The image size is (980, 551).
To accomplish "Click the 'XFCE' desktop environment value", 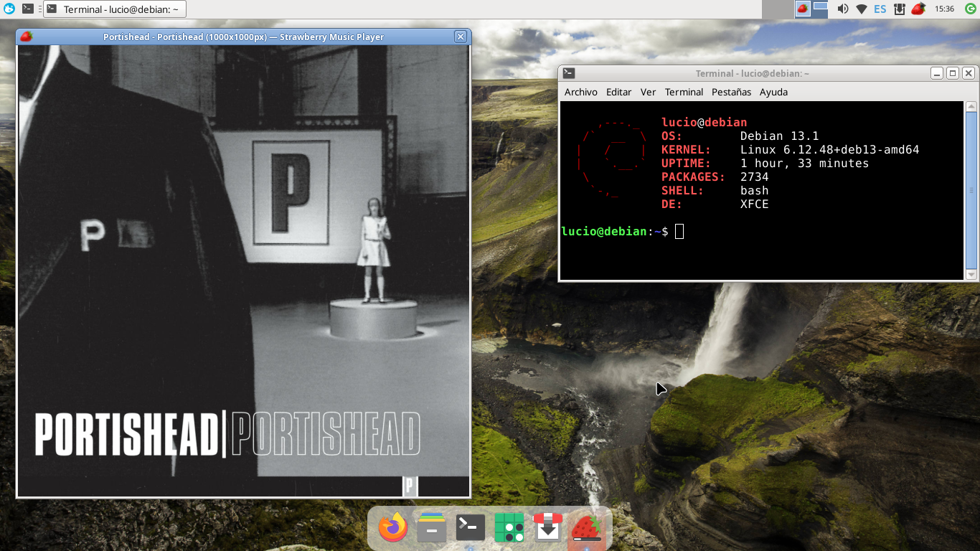I will click(x=754, y=204).
